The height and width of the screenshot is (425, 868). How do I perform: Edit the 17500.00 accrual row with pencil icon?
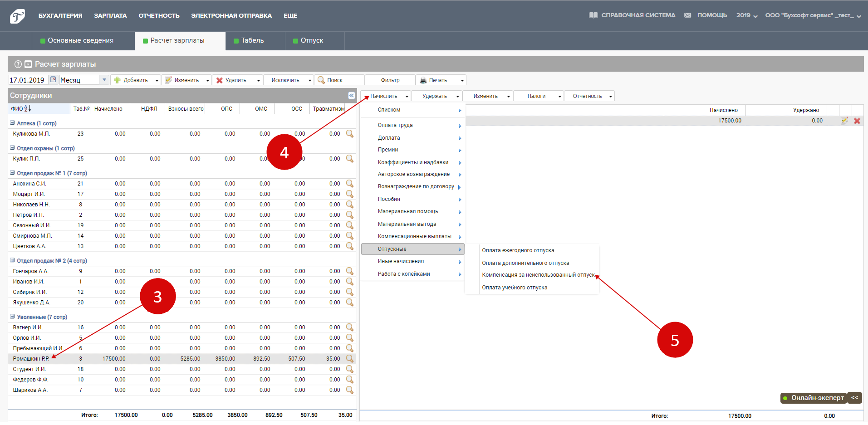(x=844, y=121)
